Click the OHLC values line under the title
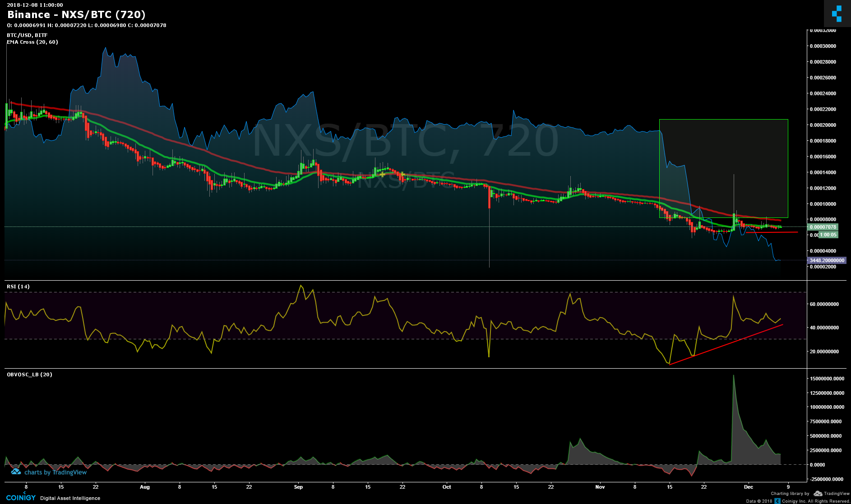 tap(87, 25)
